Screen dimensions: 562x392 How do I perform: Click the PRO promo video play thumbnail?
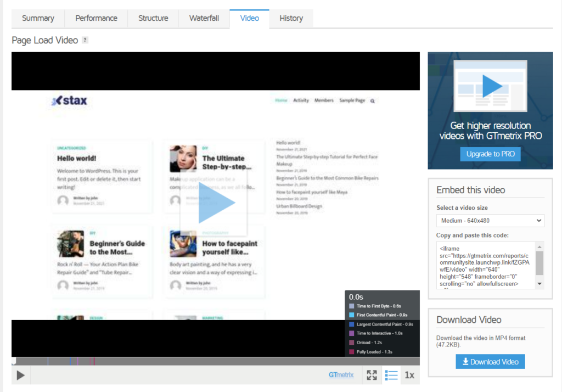490,86
